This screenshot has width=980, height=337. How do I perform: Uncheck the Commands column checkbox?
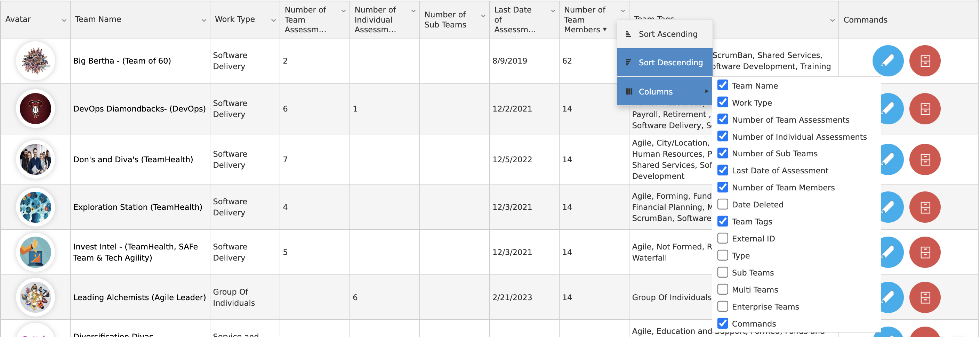click(x=722, y=323)
